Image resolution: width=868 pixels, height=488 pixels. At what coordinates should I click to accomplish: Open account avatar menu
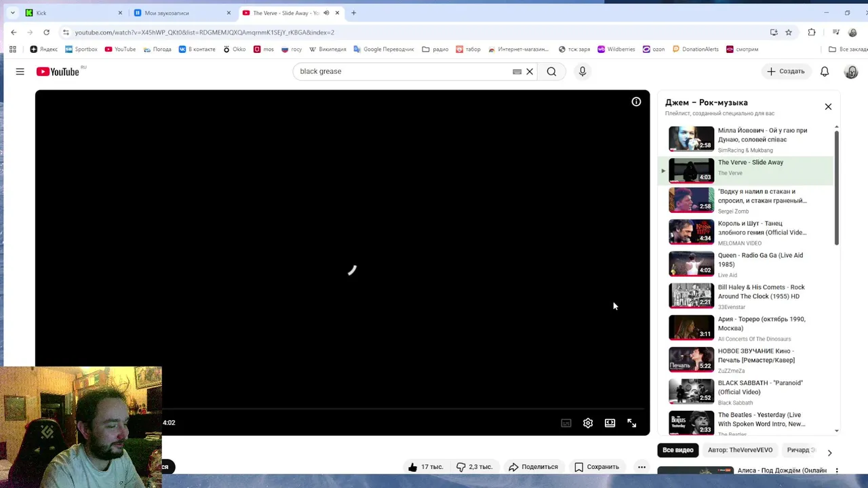click(x=851, y=71)
